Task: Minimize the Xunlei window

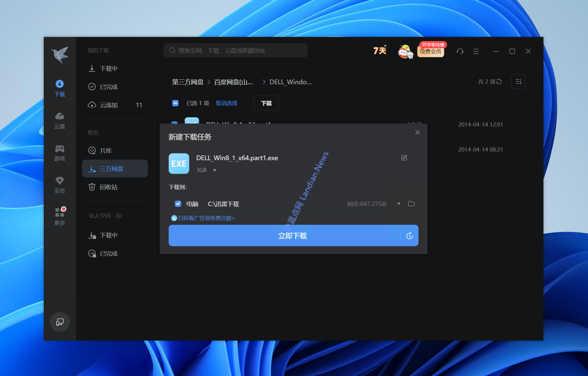Action: coord(496,52)
